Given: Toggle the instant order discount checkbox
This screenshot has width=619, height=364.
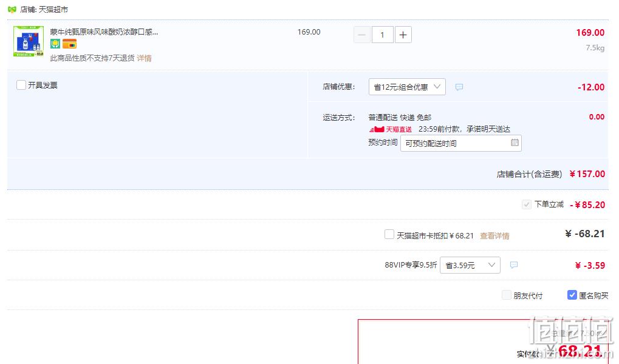Looking at the screenshot, I should 526,204.
